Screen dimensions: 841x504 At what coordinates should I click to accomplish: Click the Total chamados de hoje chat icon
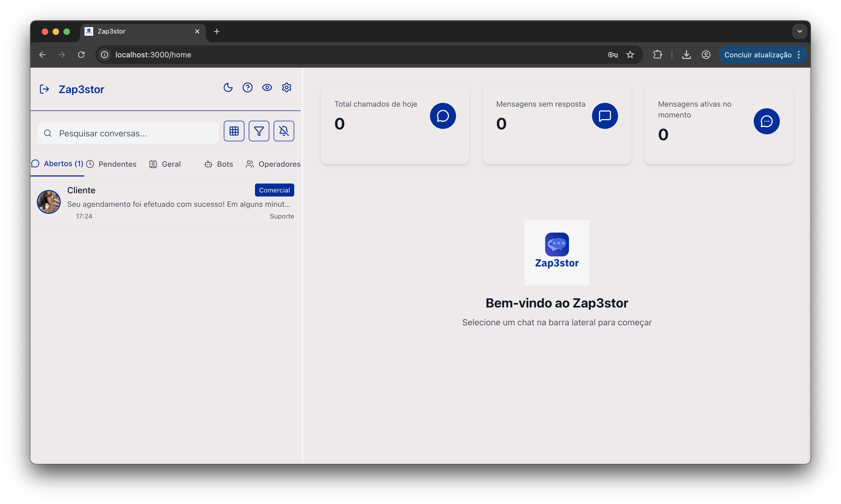tap(443, 116)
